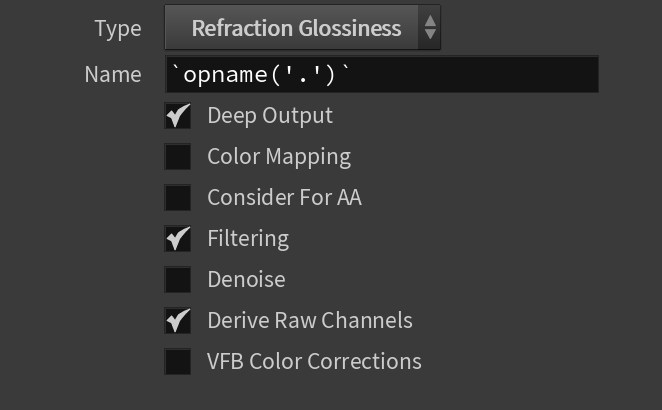Click the Derive Raw Channels label

coord(310,320)
